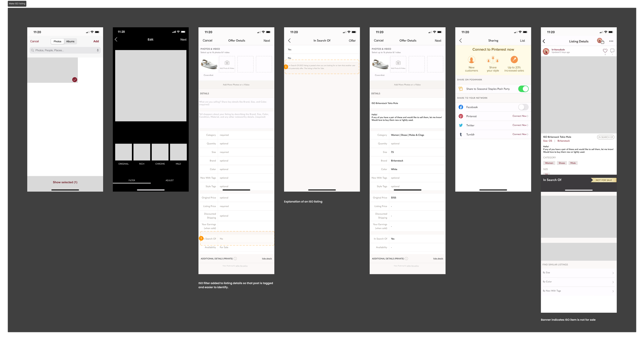644x340 pixels.
Task: Enable the Facebook sharing toggle
Action: [523, 107]
